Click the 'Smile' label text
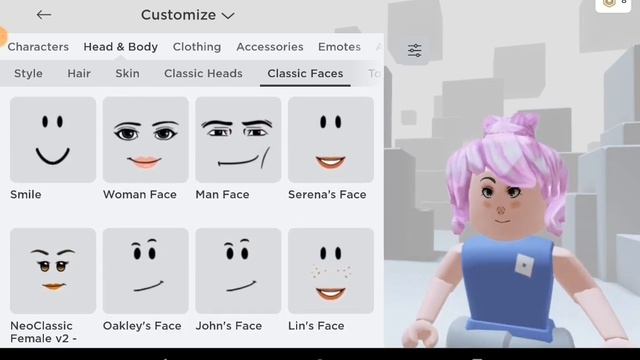 point(26,194)
